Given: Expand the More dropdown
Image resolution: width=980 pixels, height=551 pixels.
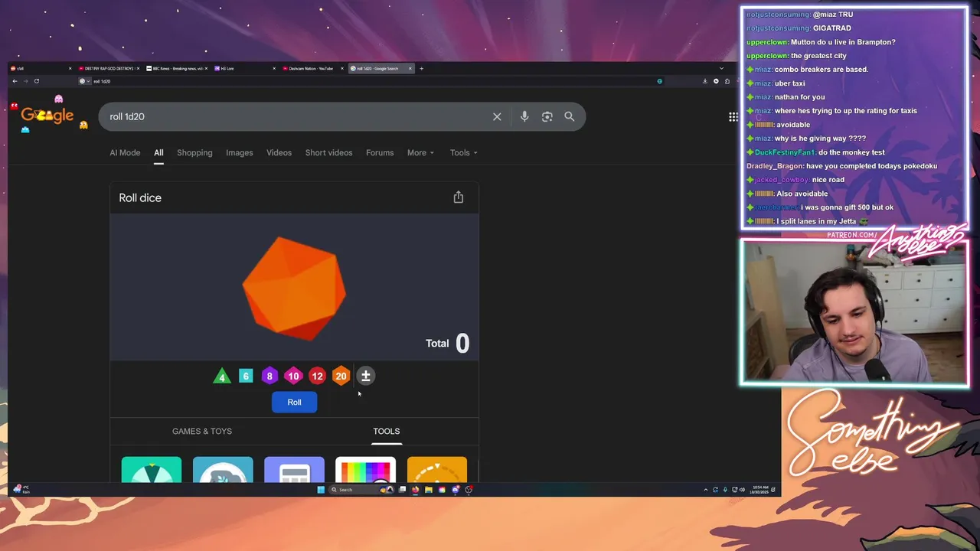Looking at the screenshot, I should [420, 152].
